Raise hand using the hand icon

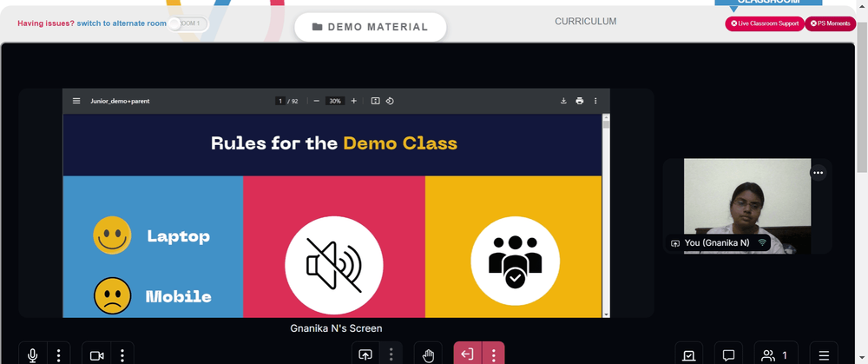coord(428,355)
